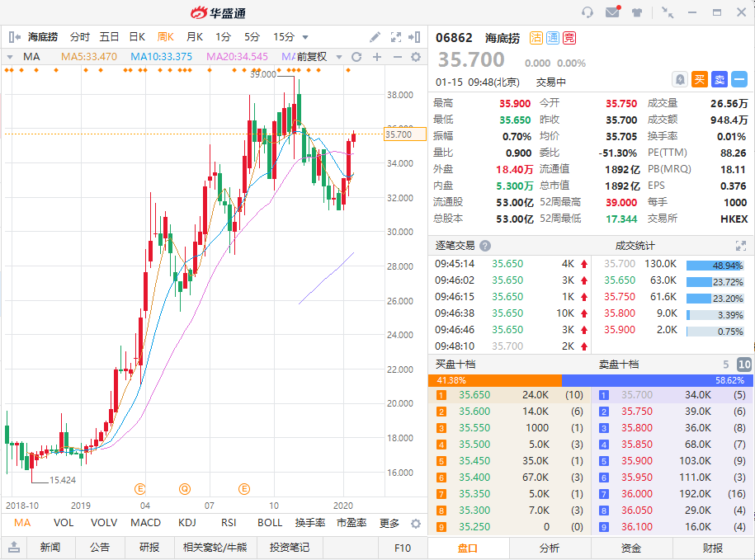Select the VOL indicator
The height and width of the screenshot is (560, 755).
click(64, 523)
